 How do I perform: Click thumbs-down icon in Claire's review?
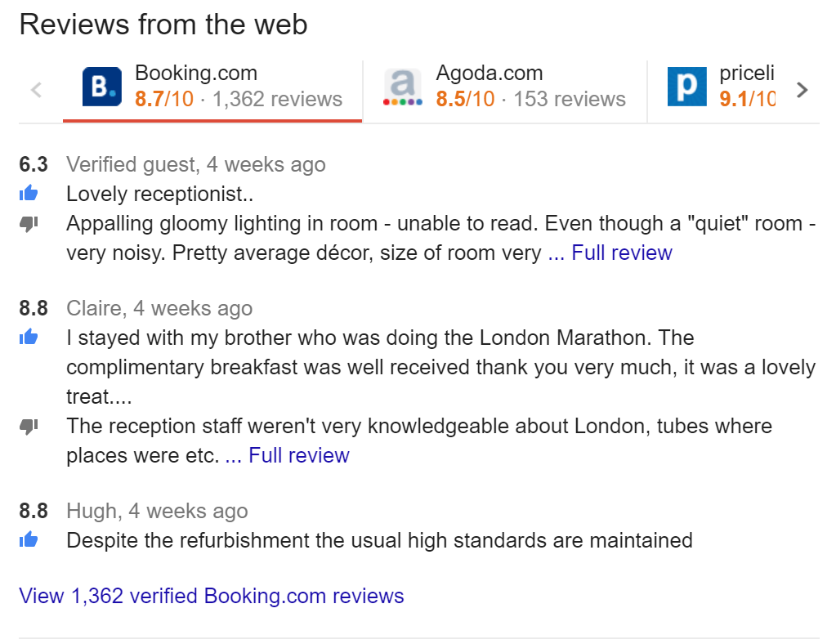tap(29, 426)
